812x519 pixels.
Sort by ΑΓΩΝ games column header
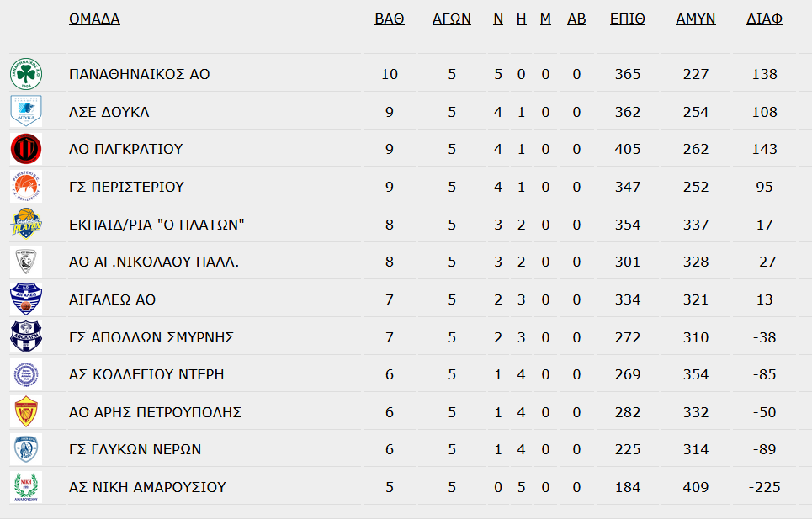click(452, 19)
